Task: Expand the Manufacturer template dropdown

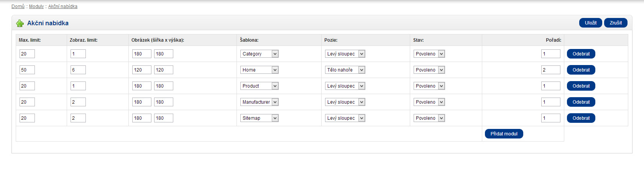Action: tap(260, 102)
